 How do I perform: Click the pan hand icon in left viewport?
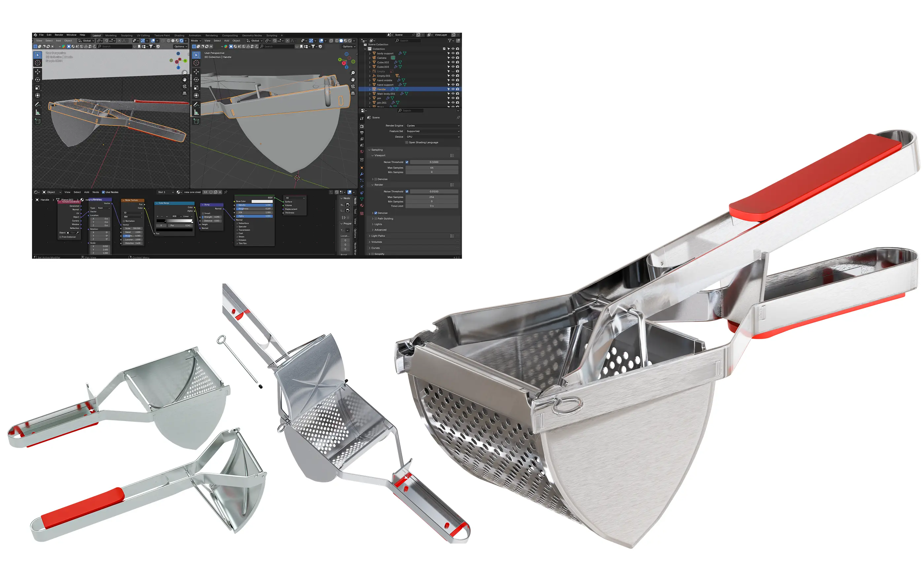tap(185, 79)
